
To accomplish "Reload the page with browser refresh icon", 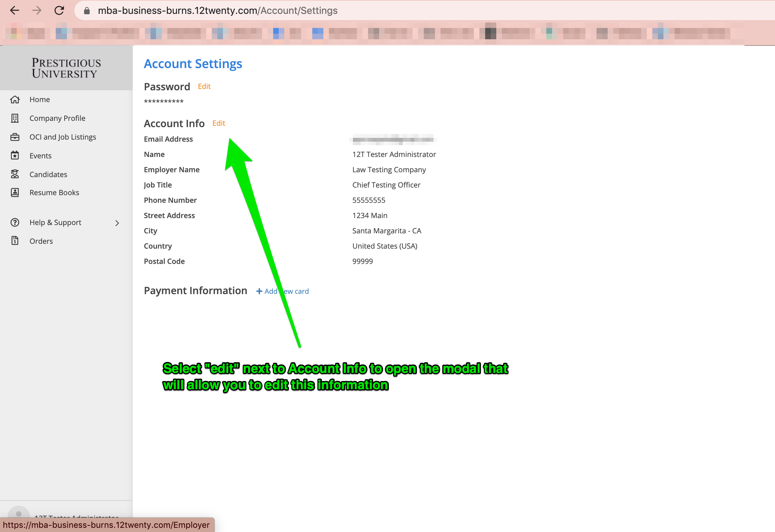I will point(59,10).
